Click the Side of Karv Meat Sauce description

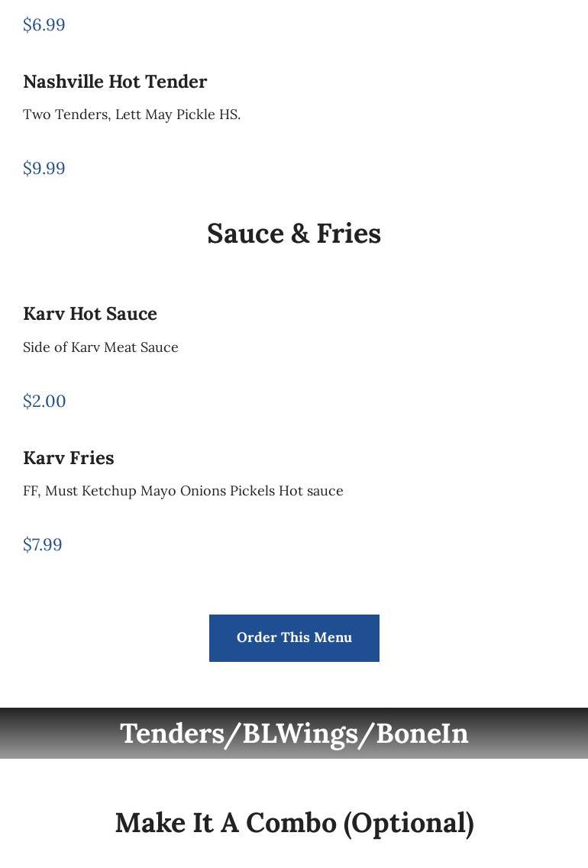point(101,347)
